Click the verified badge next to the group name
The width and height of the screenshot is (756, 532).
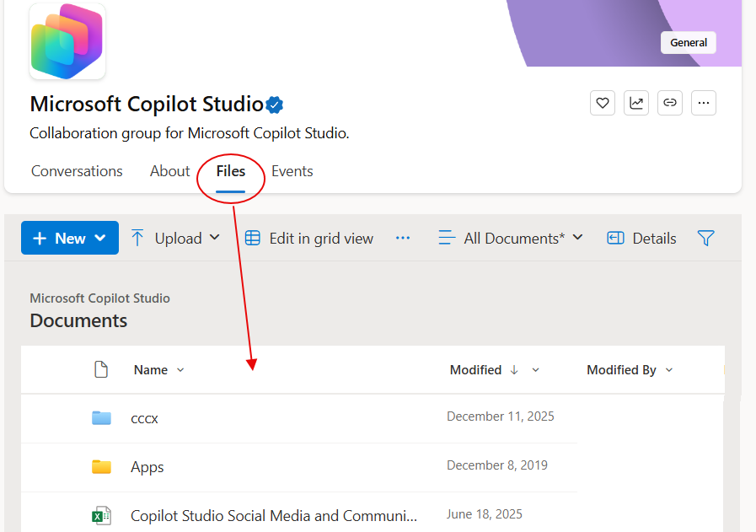coord(274,105)
